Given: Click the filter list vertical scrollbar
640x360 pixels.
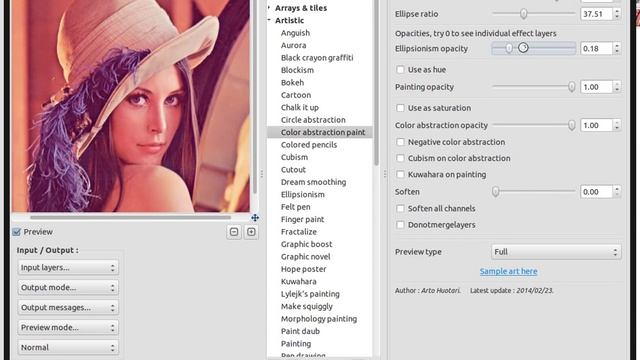Looking at the screenshot, I should point(376,83).
